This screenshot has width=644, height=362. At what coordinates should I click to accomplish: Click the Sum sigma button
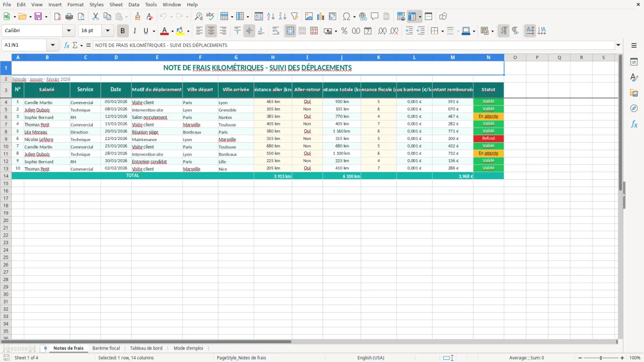pos(75,45)
